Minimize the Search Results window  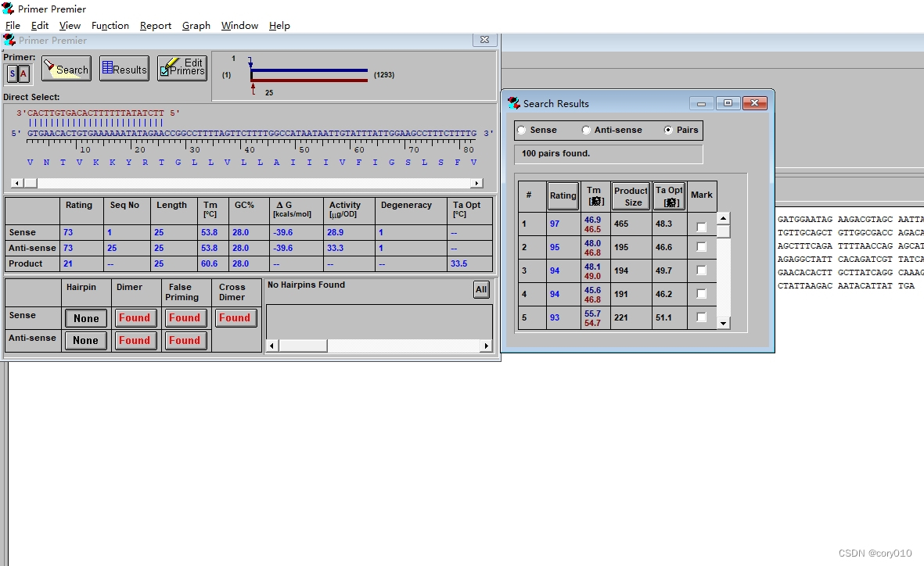click(701, 104)
